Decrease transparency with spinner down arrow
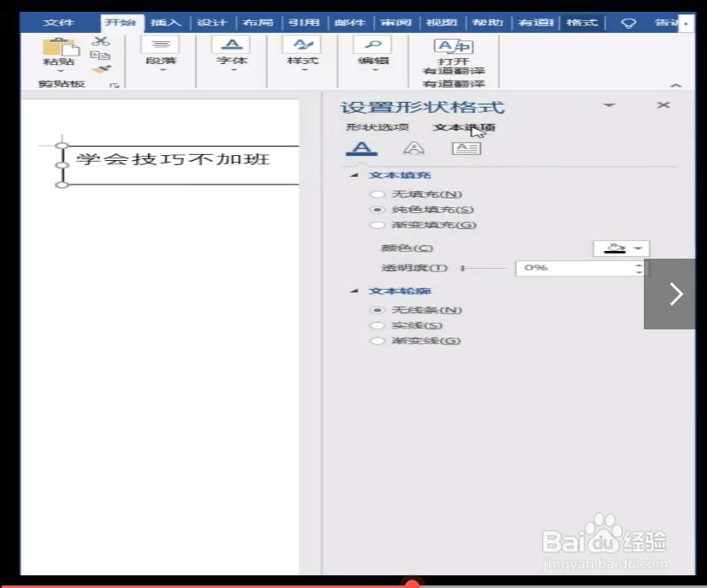 pos(639,272)
